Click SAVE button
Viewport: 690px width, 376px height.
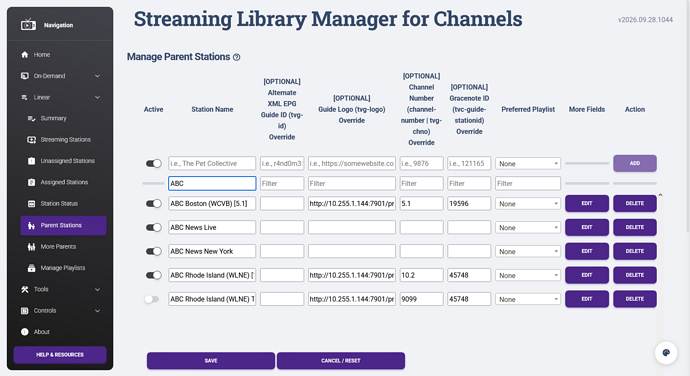pyautogui.click(x=211, y=361)
